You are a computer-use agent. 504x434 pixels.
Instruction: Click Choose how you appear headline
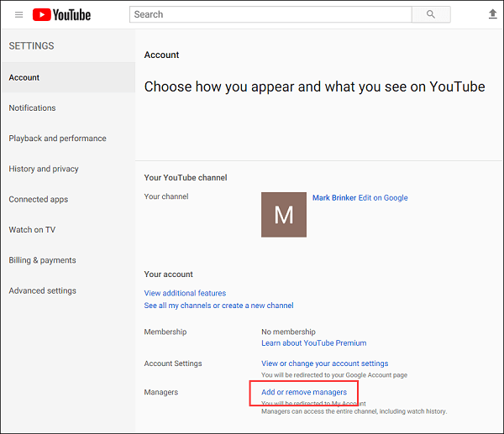coord(314,86)
